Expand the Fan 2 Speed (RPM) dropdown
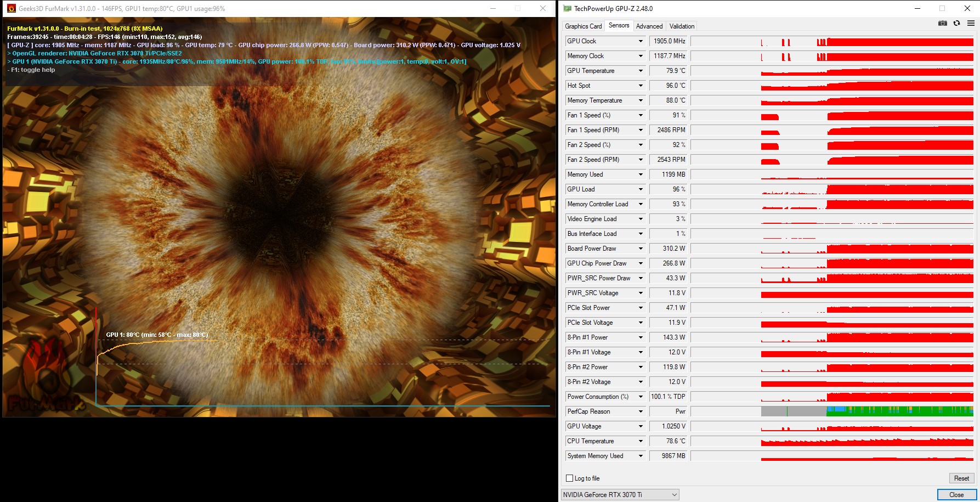Viewport: 980px width, 502px height. 641,160
